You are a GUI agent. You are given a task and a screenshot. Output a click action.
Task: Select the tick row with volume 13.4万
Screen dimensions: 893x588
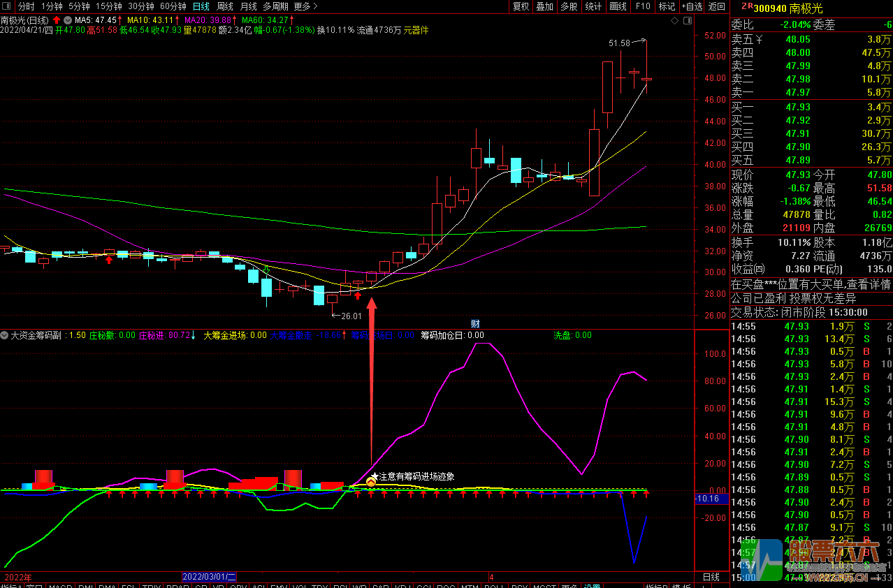click(x=811, y=339)
